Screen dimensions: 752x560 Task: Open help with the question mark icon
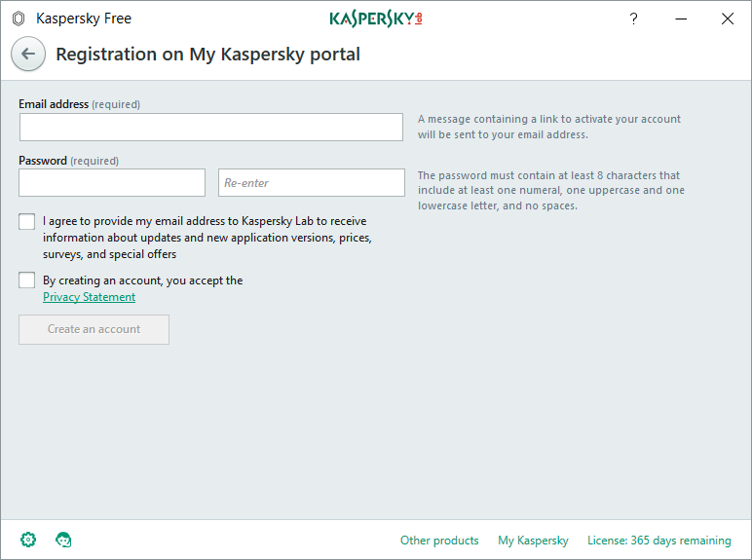[x=633, y=19]
